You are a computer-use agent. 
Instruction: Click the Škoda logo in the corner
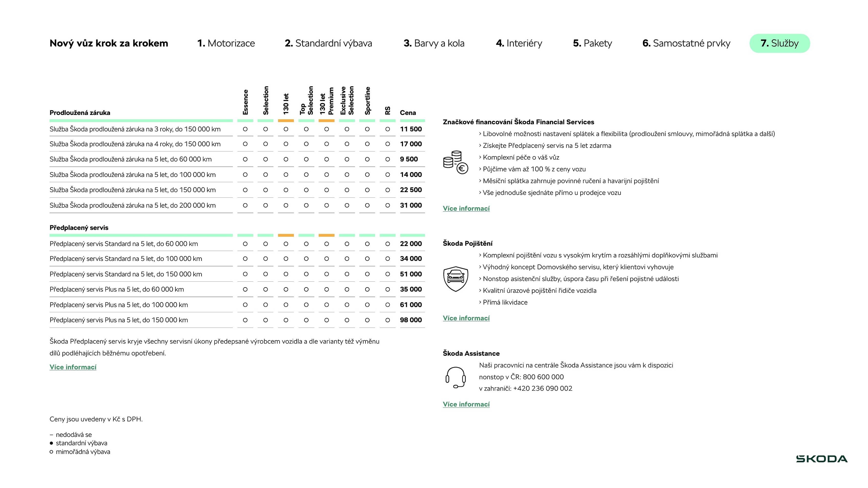click(x=822, y=459)
